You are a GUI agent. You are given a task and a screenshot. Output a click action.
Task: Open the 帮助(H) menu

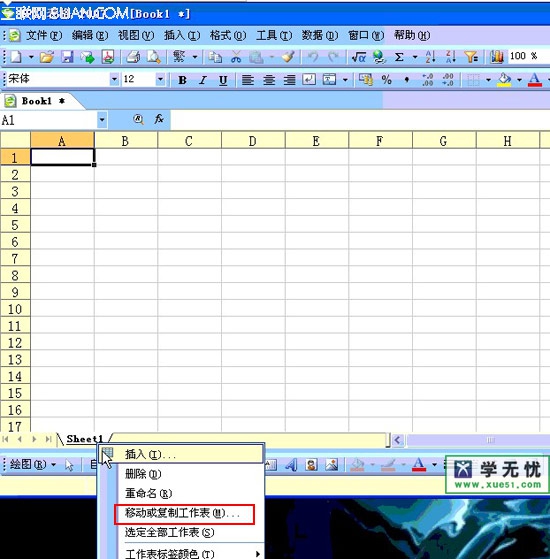tap(412, 36)
